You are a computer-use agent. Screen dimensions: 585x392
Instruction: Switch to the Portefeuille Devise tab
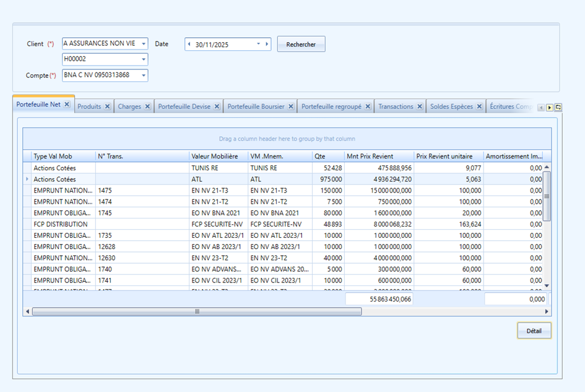click(184, 107)
